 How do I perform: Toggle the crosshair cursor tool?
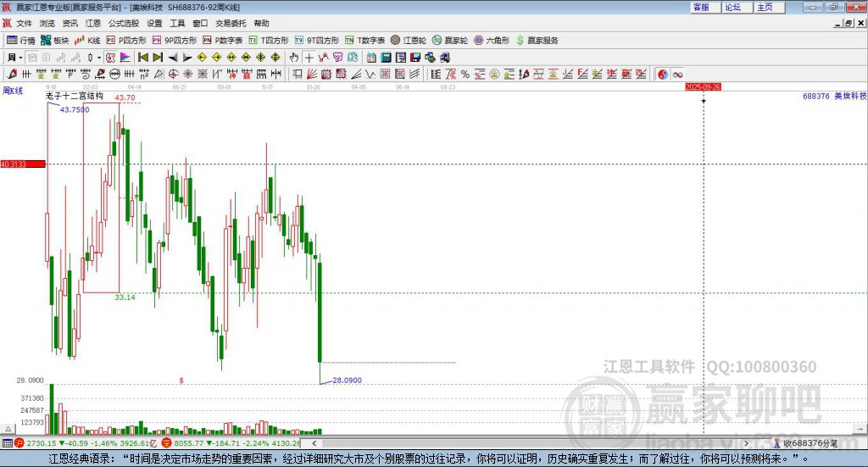pos(309,58)
